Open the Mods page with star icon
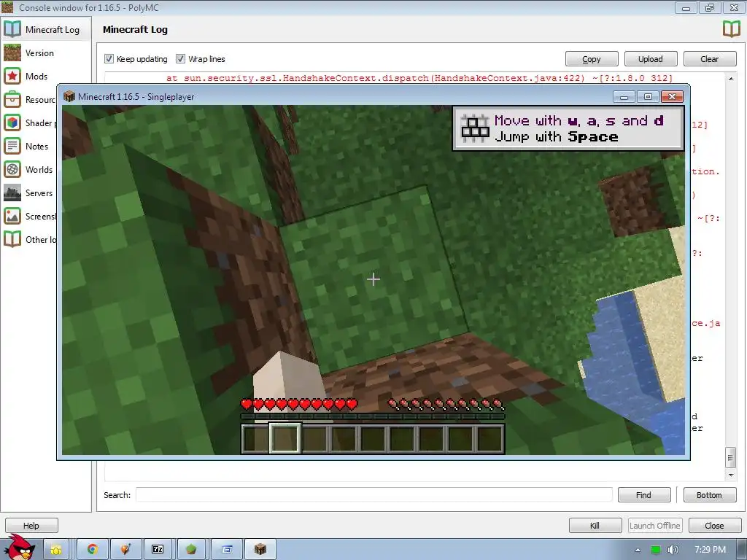This screenshot has height=560, width=747. coord(12,76)
